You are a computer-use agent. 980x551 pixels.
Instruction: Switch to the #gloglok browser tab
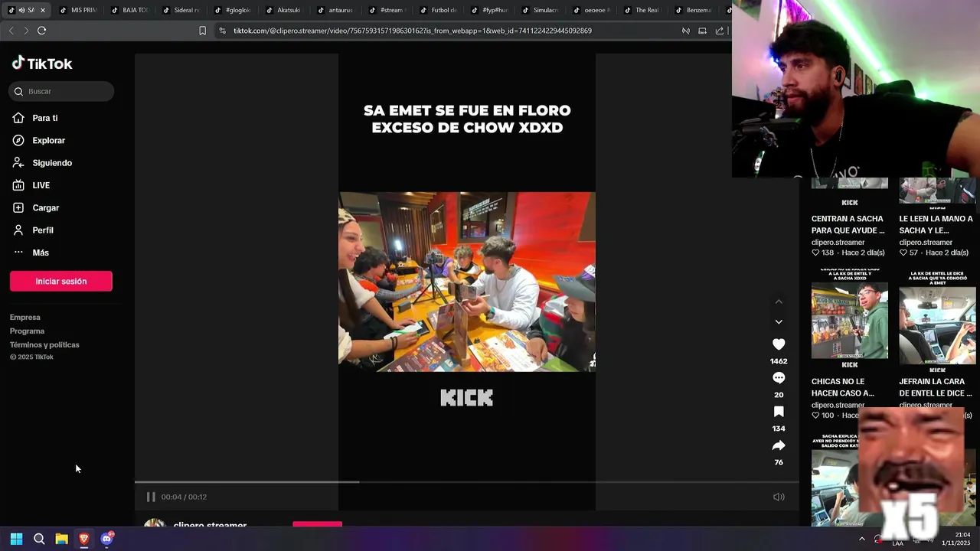(234, 10)
